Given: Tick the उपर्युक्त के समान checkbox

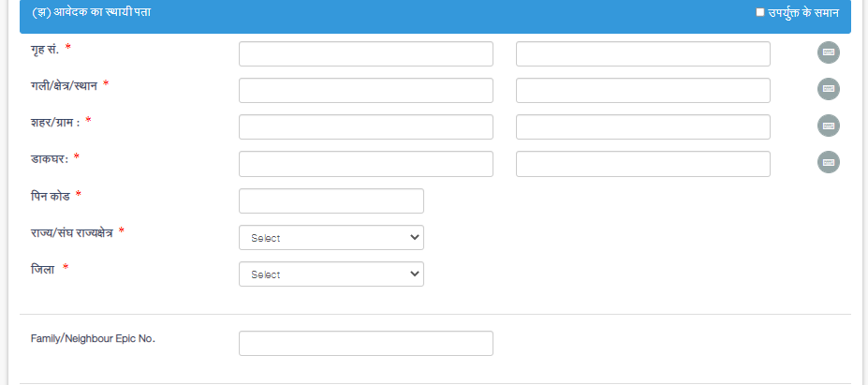Looking at the screenshot, I should click(760, 12).
